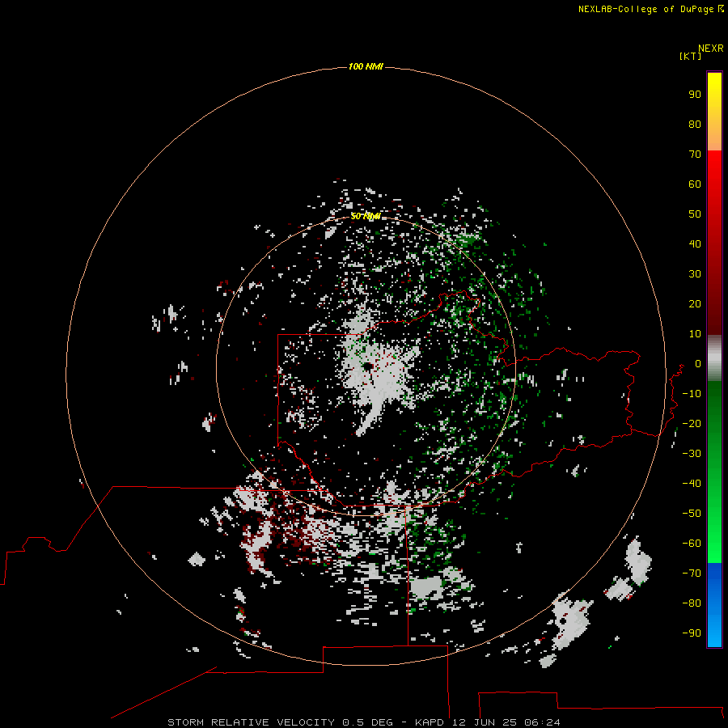The width and height of the screenshot is (728, 728).
Task: Click the -70 knot label on scale
Action: pos(692,573)
